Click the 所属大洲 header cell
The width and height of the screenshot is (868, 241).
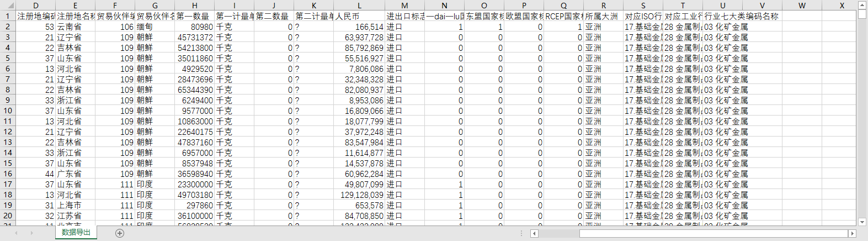coord(603,16)
